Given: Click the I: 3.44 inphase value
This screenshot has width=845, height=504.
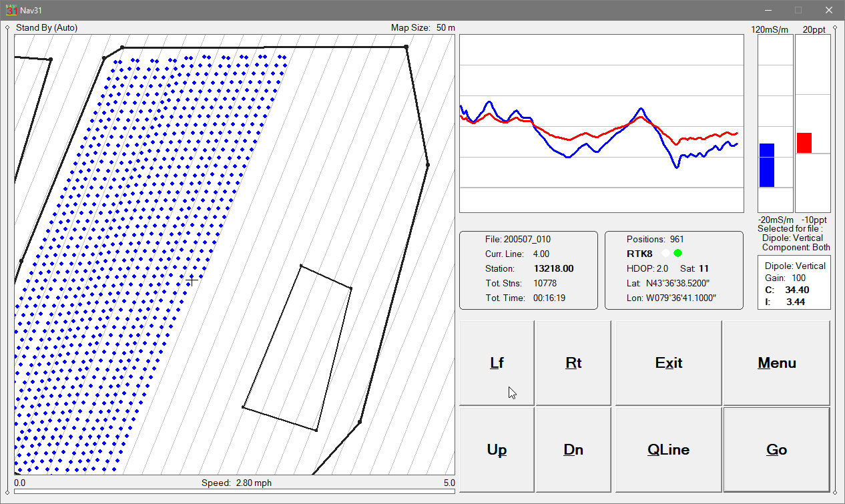Looking at the screenshot, I should click(x=786, y=302).
